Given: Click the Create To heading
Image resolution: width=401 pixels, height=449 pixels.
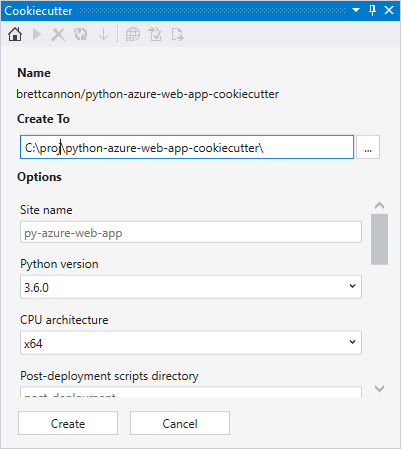Looking at the screenshot, I should click(x=43, y=119).
